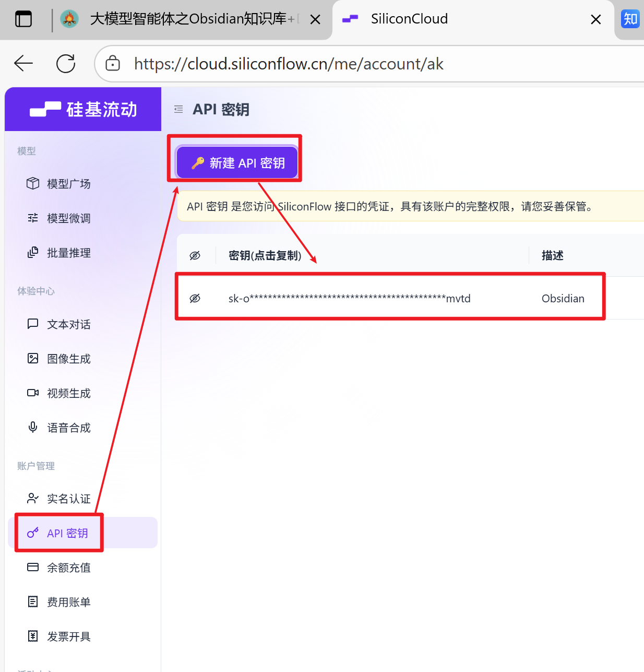Toggle visibility of all keys in header
Viewport: 644px width, 672px height.
(195, 255)
